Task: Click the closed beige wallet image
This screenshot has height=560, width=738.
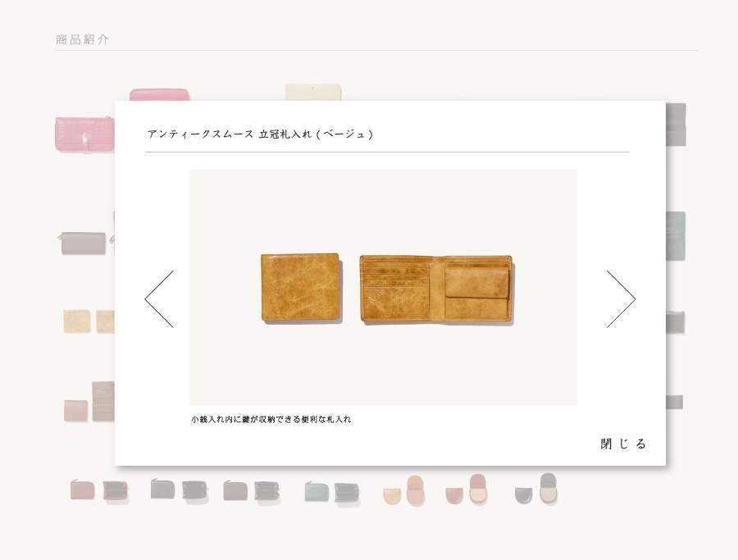Action: click(301, 288)
